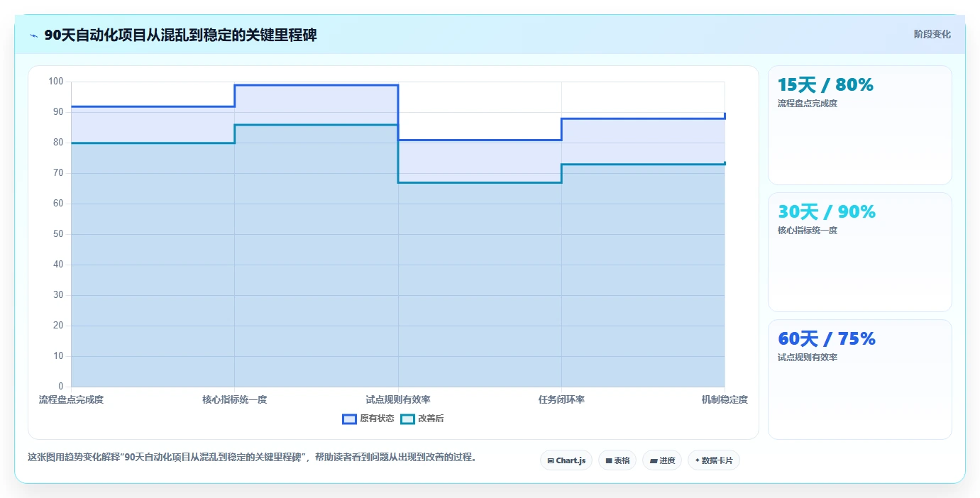Select the 15天 / 80% card heading
The image size is (980, 498).
(x=825, y=85)
